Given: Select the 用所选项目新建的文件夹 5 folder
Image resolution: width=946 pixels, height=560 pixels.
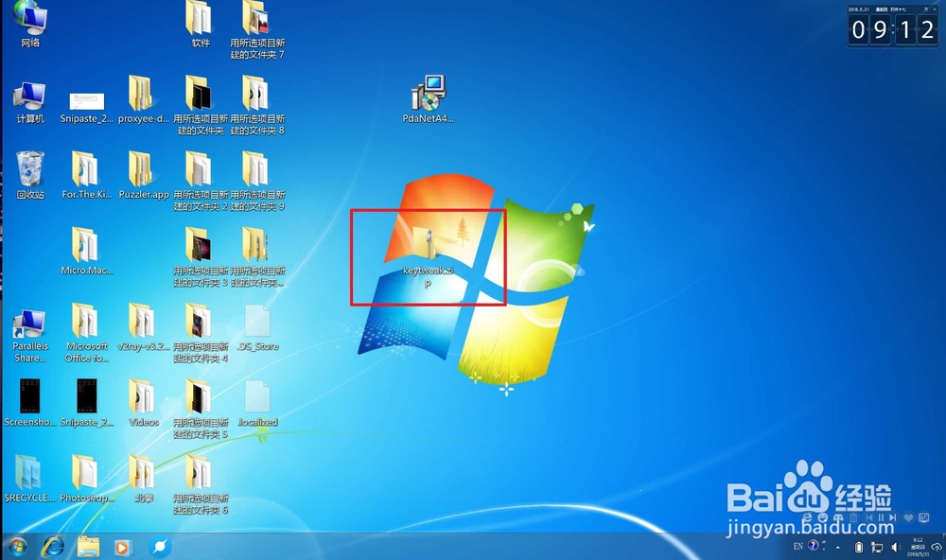Looking at the screenshot, I should pyautogui.click(x=201, y=410).
